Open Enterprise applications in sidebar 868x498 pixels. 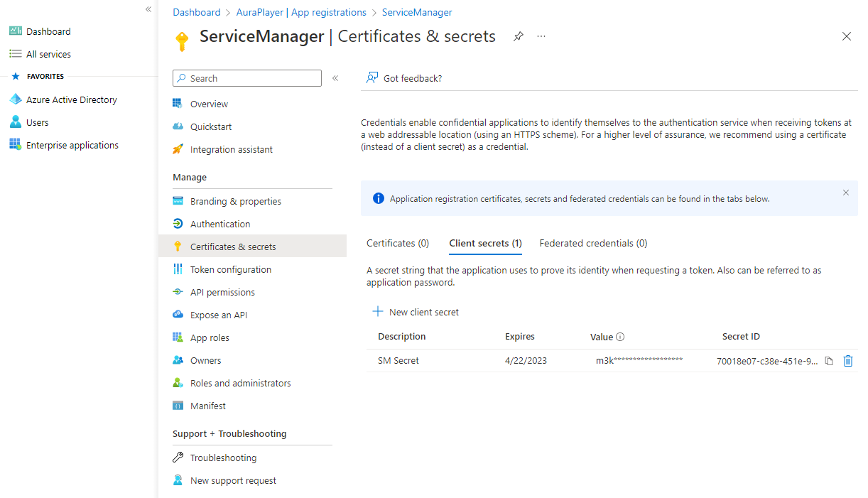click(x=72, y=146)
